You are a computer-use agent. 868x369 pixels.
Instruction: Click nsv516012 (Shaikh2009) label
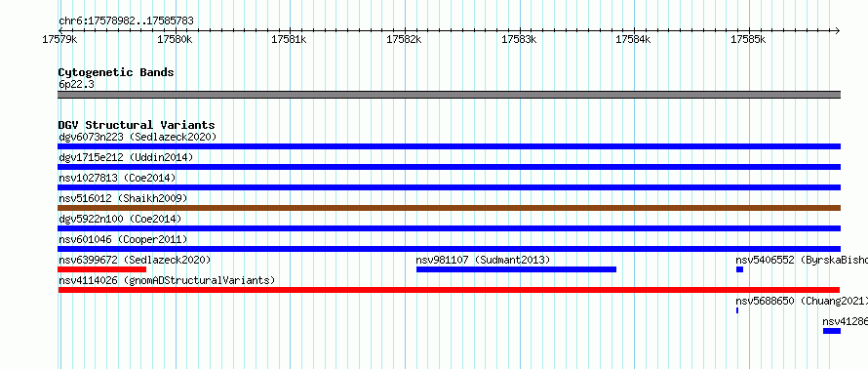124,198
